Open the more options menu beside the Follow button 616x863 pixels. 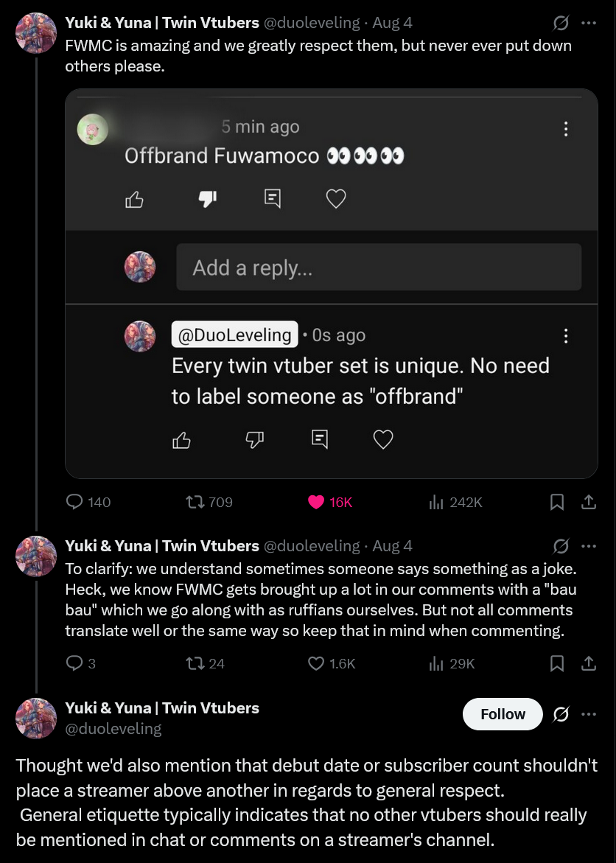click(588, 714)
